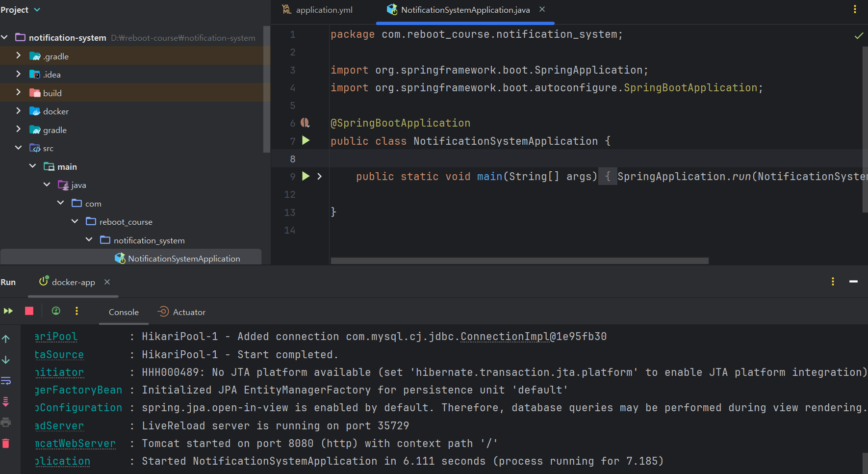Expand the .idea folder
The image size is (868, 474).
pyautogui.click(x=18, y=74)
